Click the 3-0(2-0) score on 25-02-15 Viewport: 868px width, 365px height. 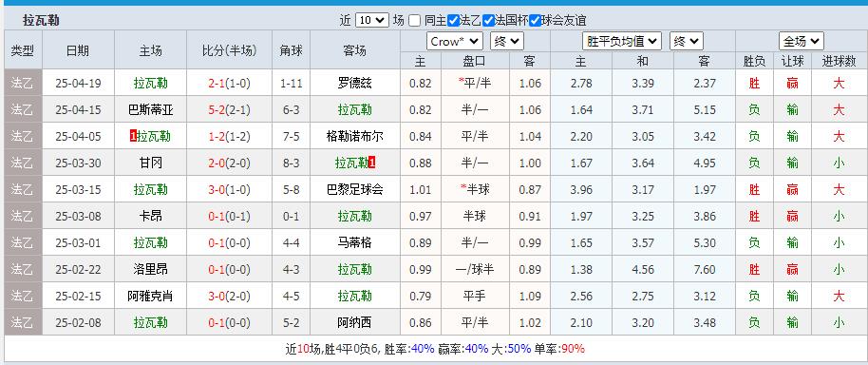click(229, 297)
